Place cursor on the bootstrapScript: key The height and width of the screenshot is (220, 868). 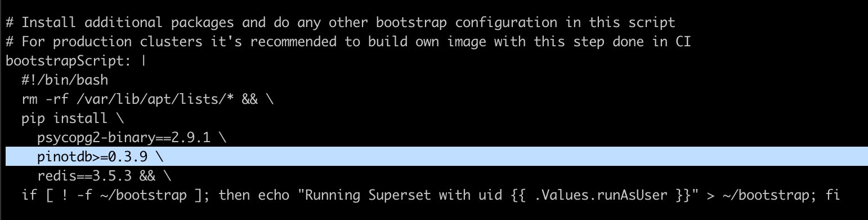click(70, 60)
